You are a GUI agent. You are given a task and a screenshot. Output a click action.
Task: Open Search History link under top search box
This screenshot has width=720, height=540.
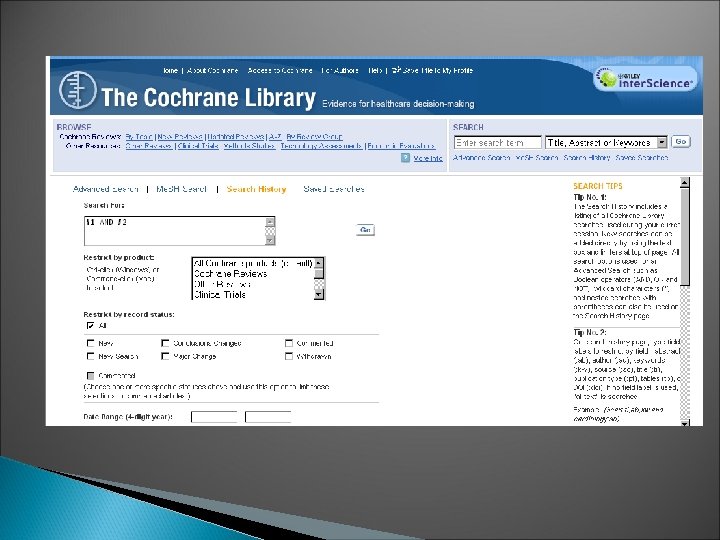[x=586, y=158]
